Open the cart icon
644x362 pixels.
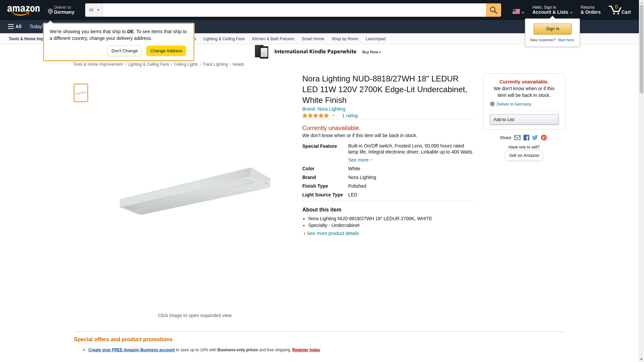click(x=620, y=10)
